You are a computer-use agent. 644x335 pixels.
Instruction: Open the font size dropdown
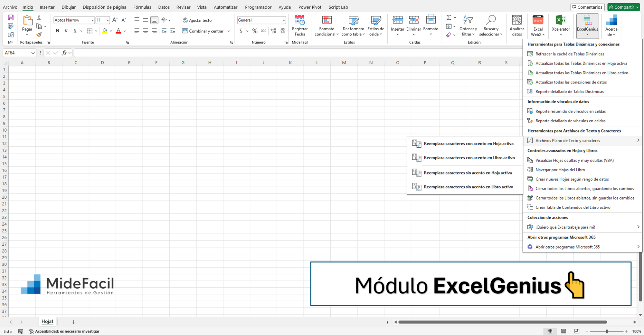(108, 20)
